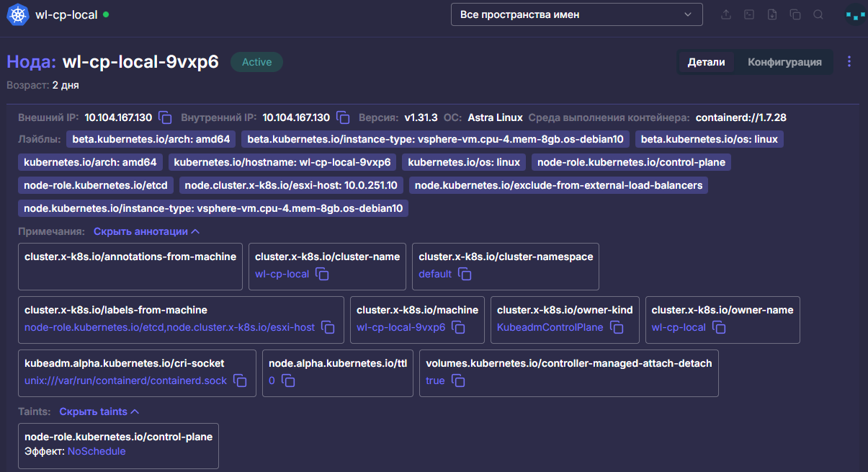Copy the internal IP 10.104.167.130

[x=343, y=117]
